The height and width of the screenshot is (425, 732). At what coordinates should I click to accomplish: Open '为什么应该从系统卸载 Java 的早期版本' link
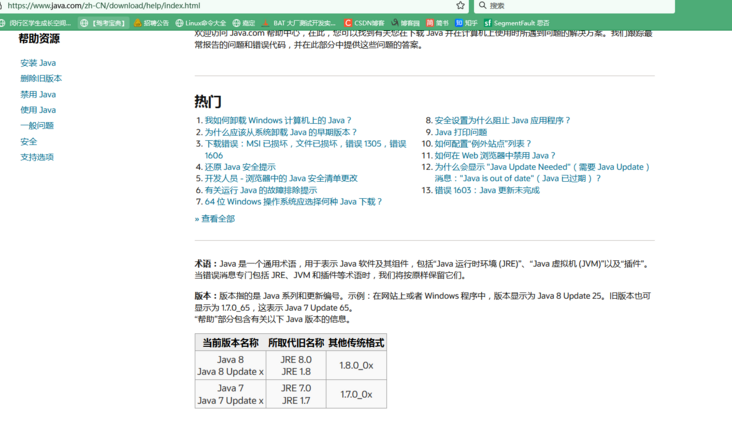coord(281,132)
